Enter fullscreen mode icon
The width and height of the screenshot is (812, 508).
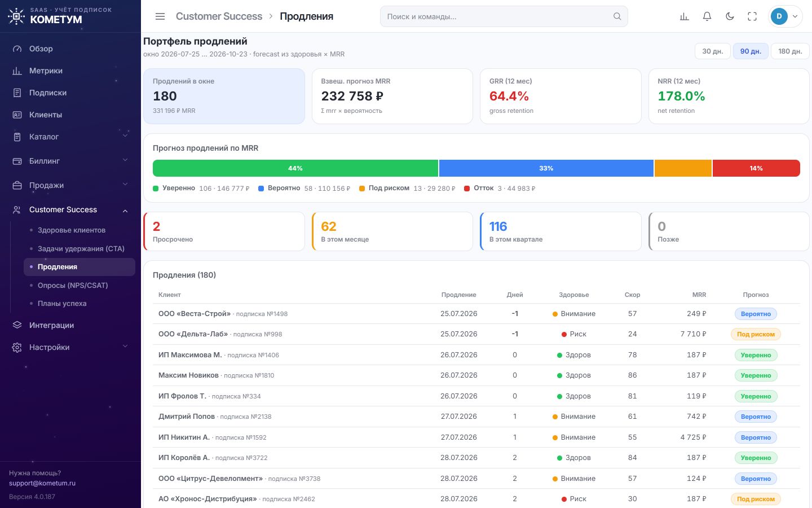click(752, 16)
